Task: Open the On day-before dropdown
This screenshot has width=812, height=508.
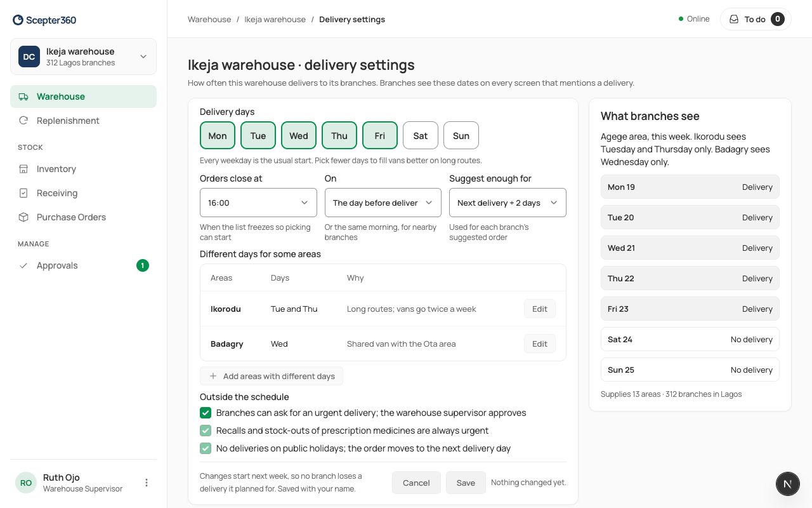Action: point(383,203)
